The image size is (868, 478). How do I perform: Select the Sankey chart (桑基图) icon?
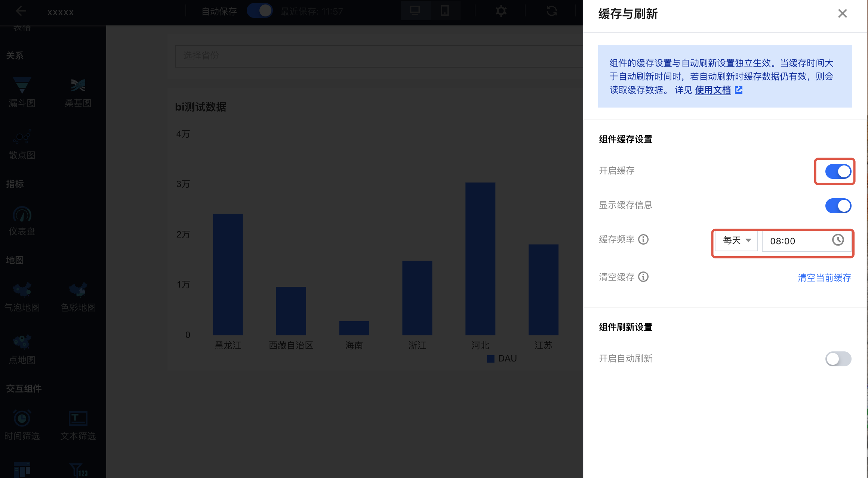point(78,86)
